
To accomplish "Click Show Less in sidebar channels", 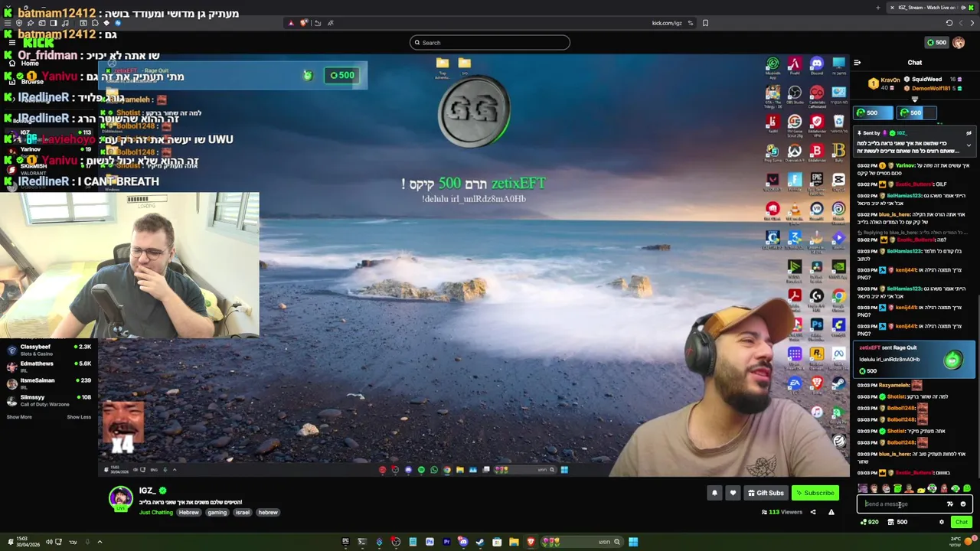I will [x=79, y=417].
